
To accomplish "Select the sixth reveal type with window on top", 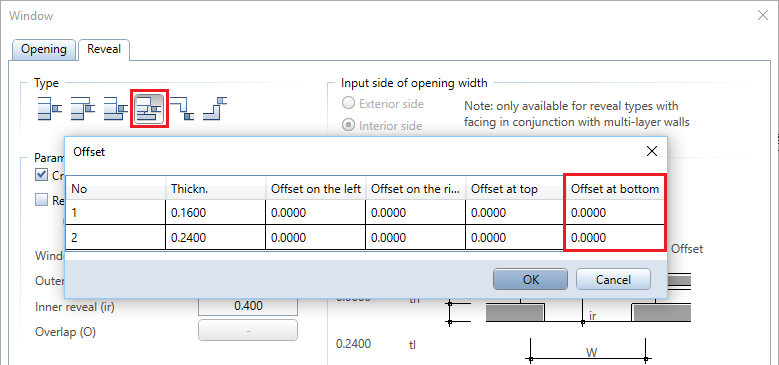I will point(215,108).
